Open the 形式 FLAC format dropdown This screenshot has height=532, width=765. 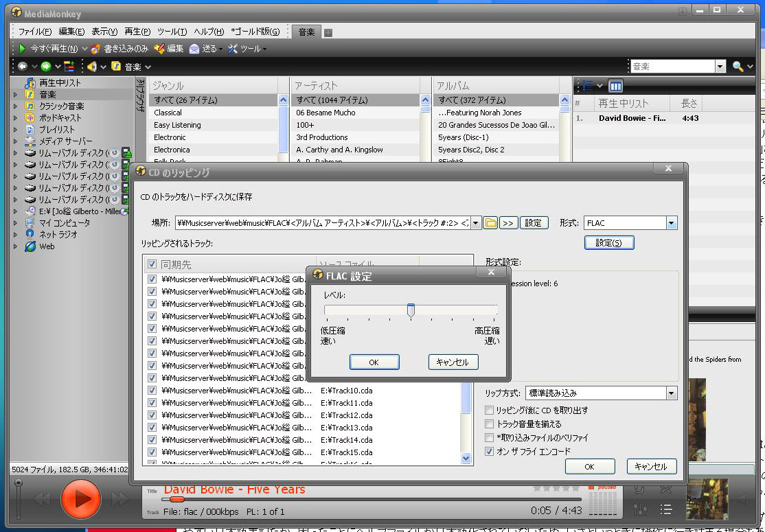pos(671,223)
